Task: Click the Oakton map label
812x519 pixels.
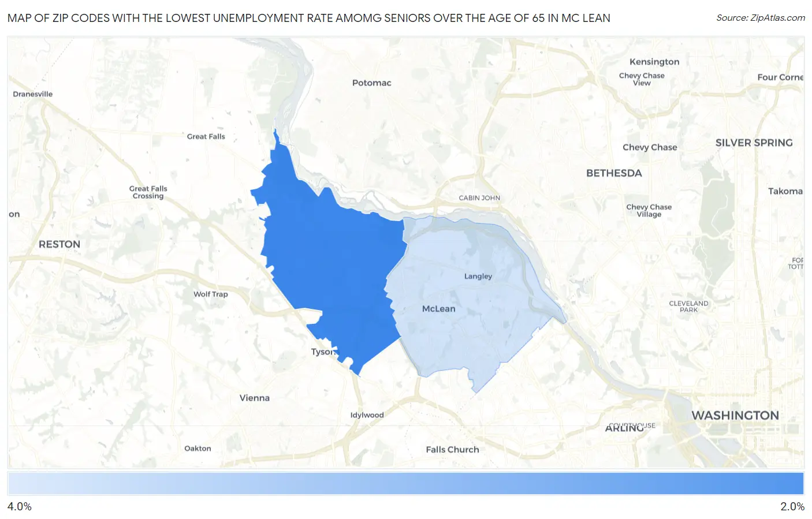Action: (x=198, y=448)
